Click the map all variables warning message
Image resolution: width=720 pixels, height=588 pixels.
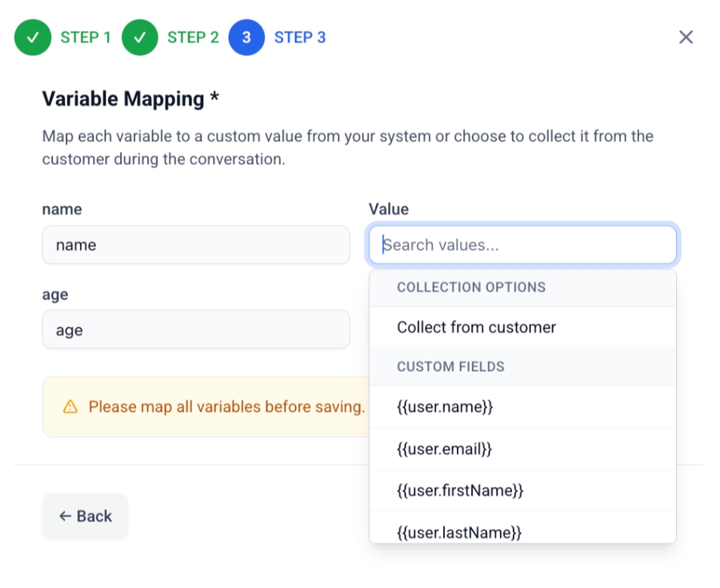pos(226,407)
